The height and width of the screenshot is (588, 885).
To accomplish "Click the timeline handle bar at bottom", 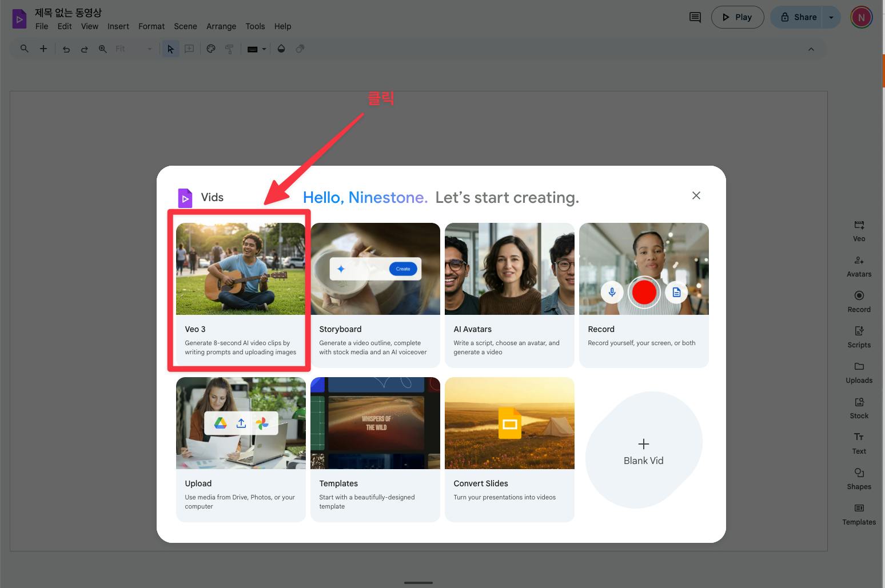I will point(418,583).
